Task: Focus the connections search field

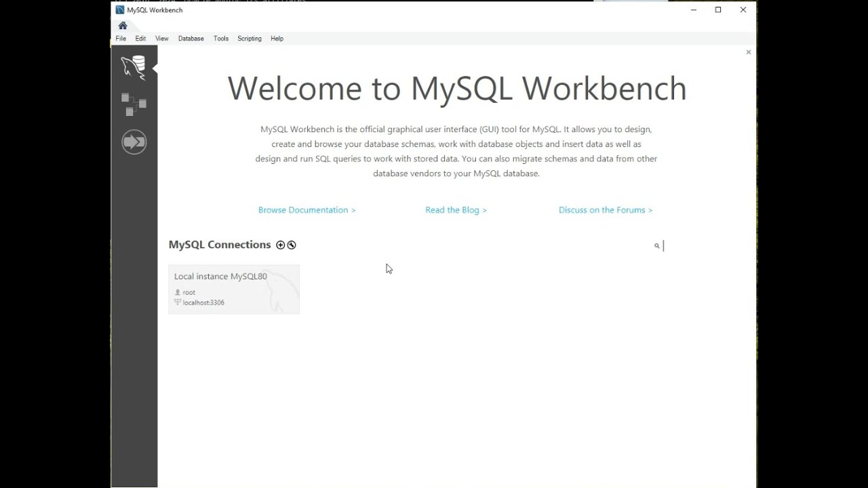Action: coord(702,246)
